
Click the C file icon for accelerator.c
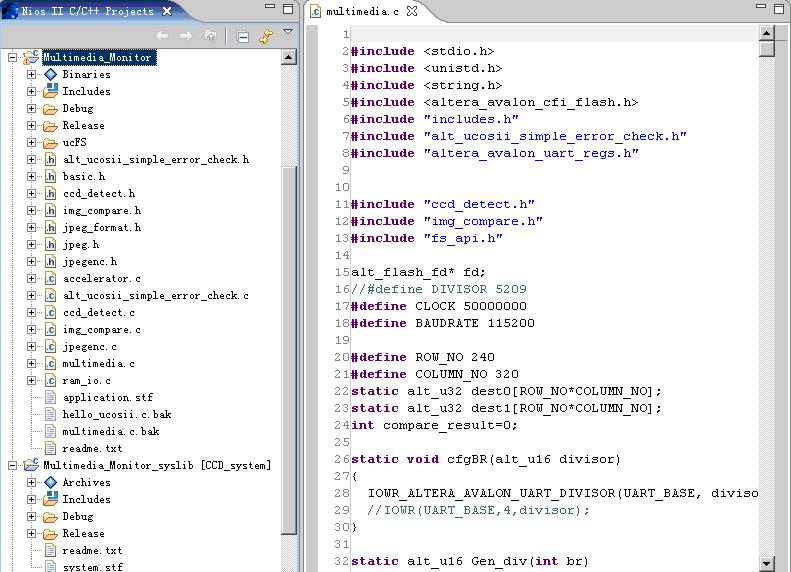tap(50, 278)
